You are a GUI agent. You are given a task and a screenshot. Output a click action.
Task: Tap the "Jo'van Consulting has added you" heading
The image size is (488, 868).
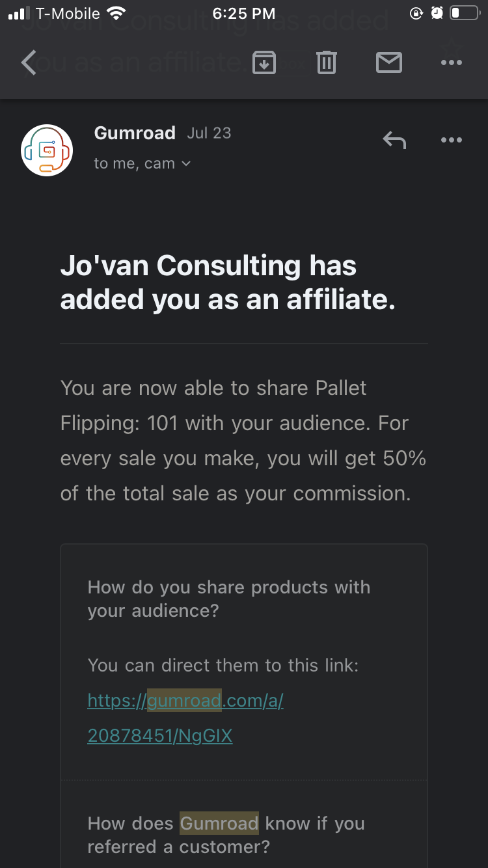(x=228, y=282)
